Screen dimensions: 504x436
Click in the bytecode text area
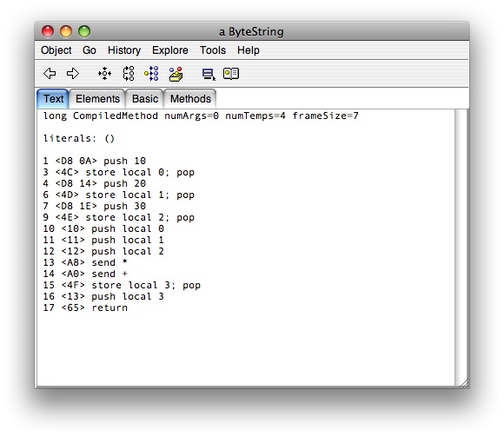(246, 248)
